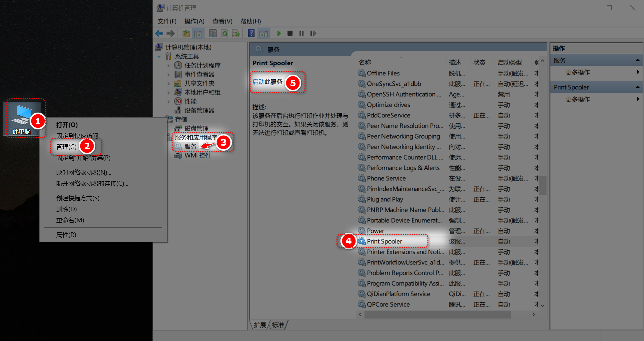Select Local Users and Groups tree item
Screen dimensions: 644x341
pyautogui.click(x=202, y=92)
